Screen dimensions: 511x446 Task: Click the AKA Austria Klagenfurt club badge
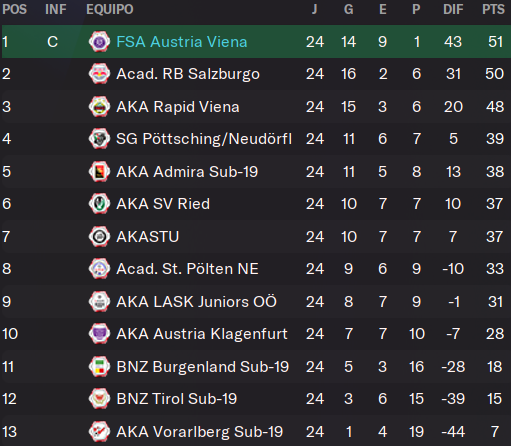[99, 334]
